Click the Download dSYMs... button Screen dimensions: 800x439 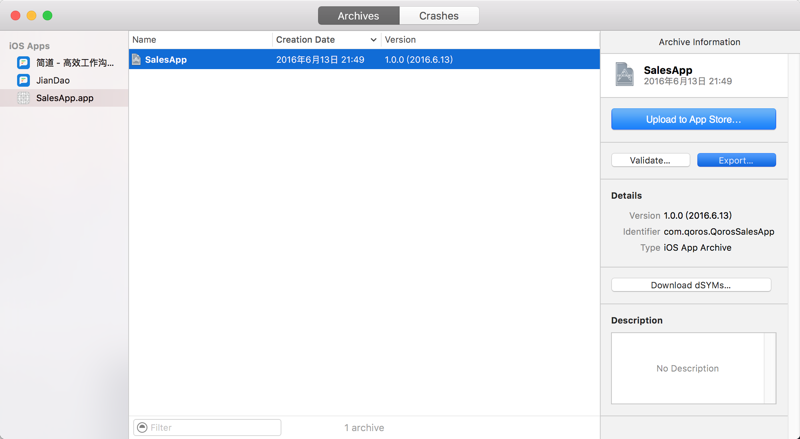tap(691, 285)
